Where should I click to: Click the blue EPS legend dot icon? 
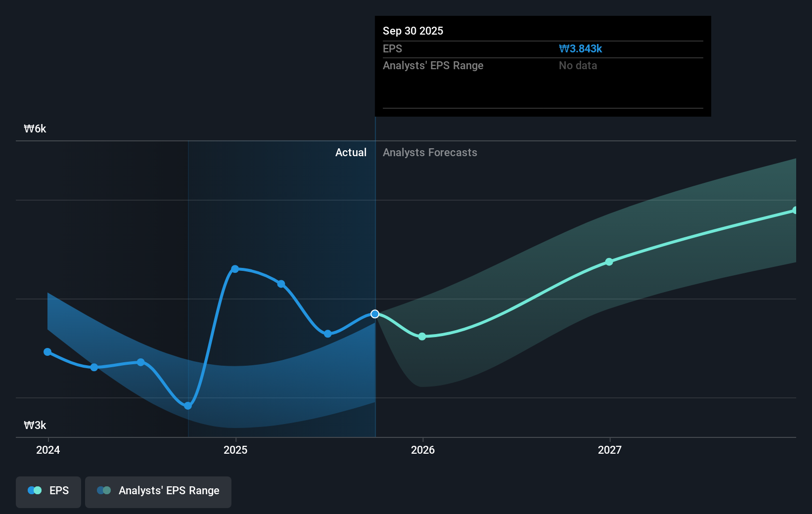pyautogui.click(x=34, y=490)
